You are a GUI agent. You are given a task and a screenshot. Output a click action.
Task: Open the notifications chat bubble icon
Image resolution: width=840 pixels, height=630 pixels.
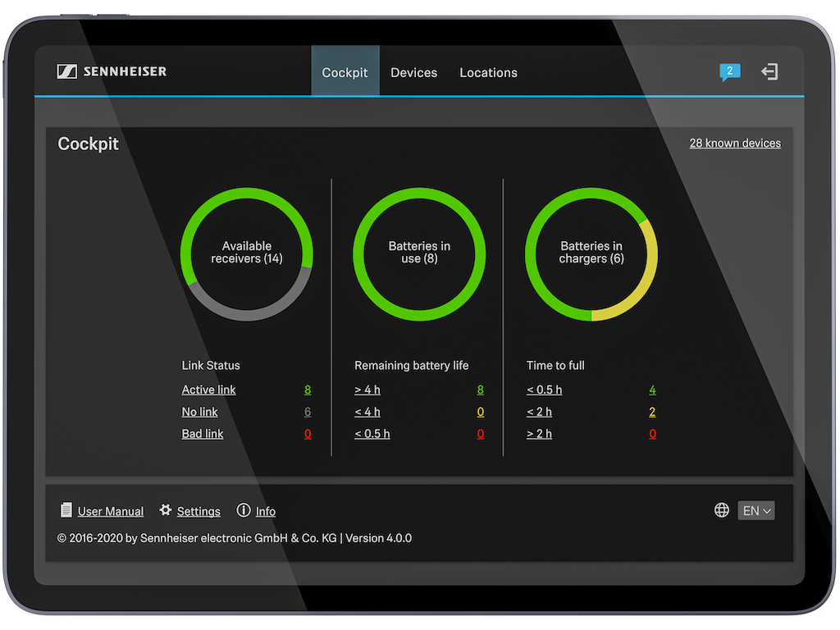(x=729, y=72)
